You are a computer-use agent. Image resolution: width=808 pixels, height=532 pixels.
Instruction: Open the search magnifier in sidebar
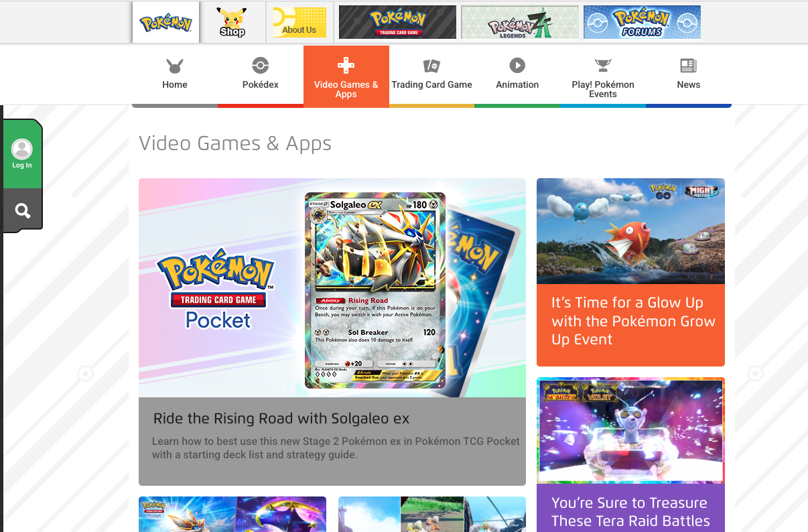point(22,211)
